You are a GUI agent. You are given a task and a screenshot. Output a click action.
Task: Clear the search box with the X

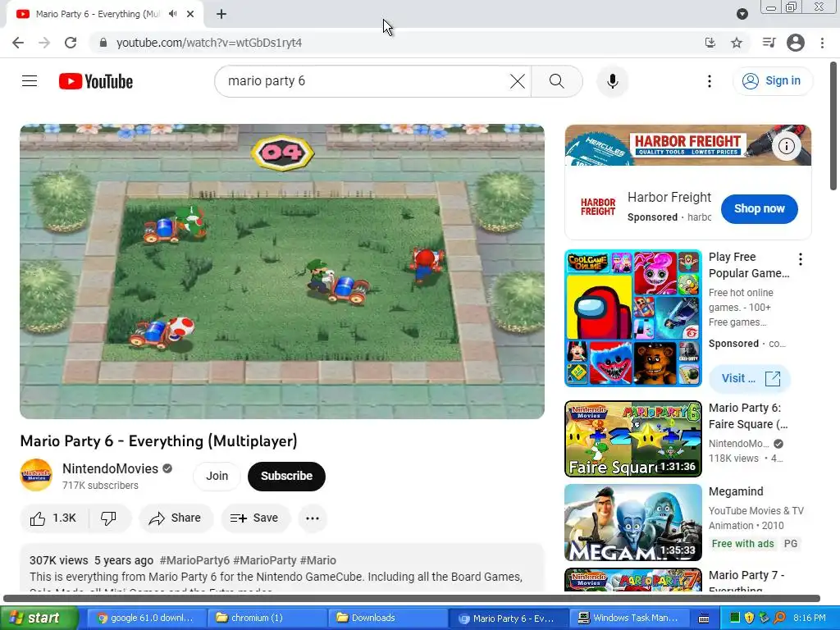pos(518,81)
